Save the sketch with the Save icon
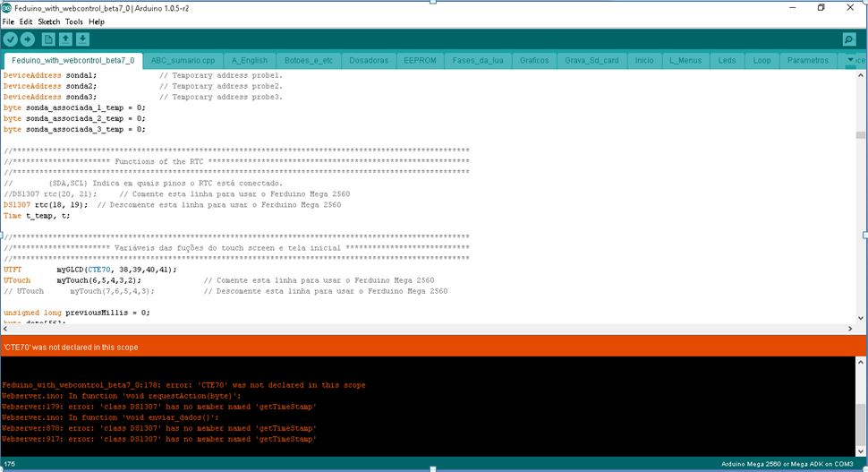 pos(82,39)
